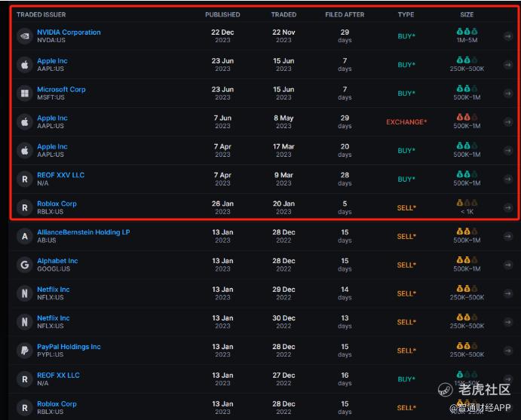The width and height of the screenshot is (521, 420).
Task: Click the GOOGL:US ticker text
Action: [54, 268]
